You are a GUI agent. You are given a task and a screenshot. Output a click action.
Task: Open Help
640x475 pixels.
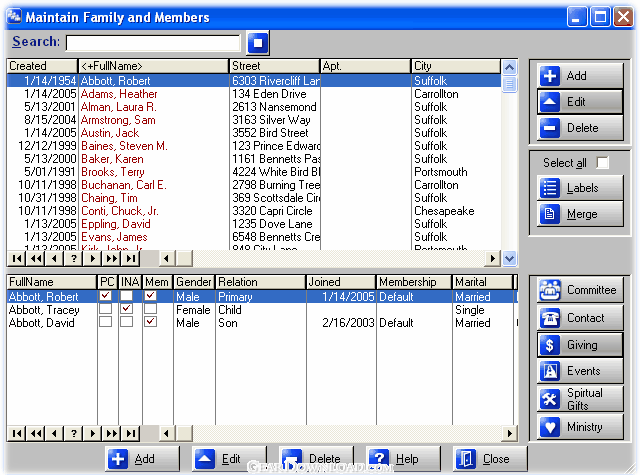(x=403, y=459)
